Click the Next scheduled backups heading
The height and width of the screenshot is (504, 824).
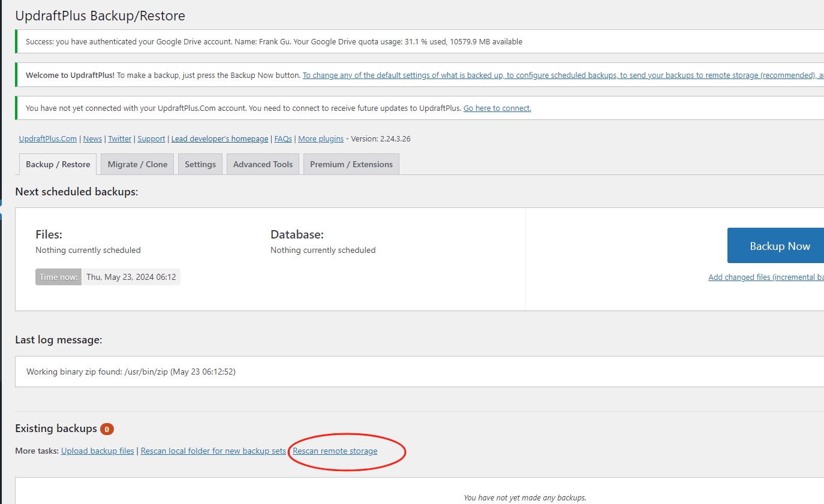click(77, 192)
